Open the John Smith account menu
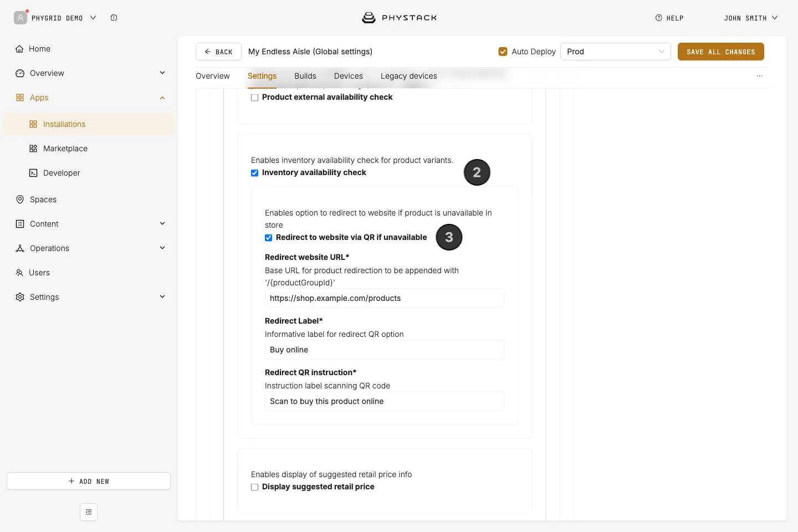798x532 pixels. [751, 18]
